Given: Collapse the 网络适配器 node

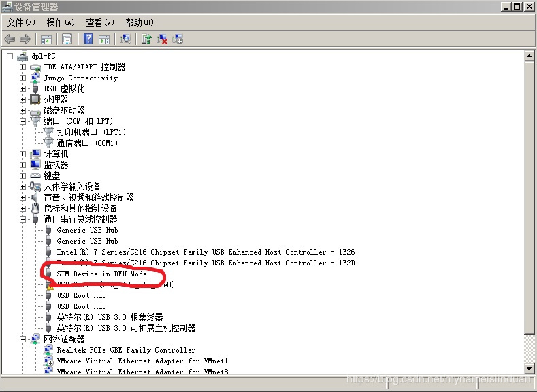Looking at the screenshot, I should (x=22, y=340).
